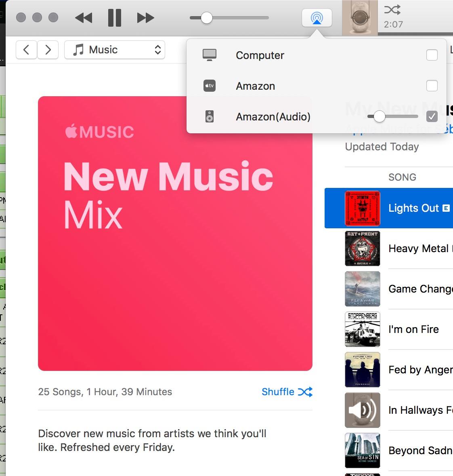
Task: Uncheck the Amazon(Audio) speaker output
Action: pos(432,116)
